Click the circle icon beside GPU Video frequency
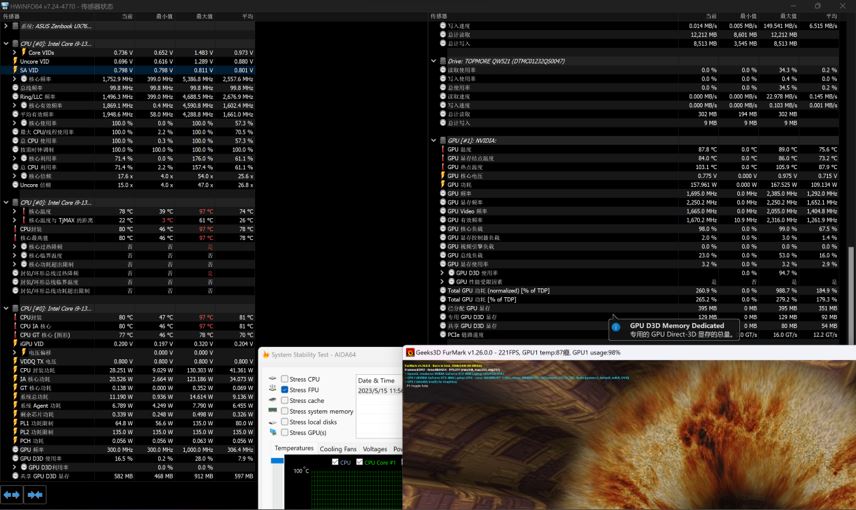 click(x=443, y=211)
